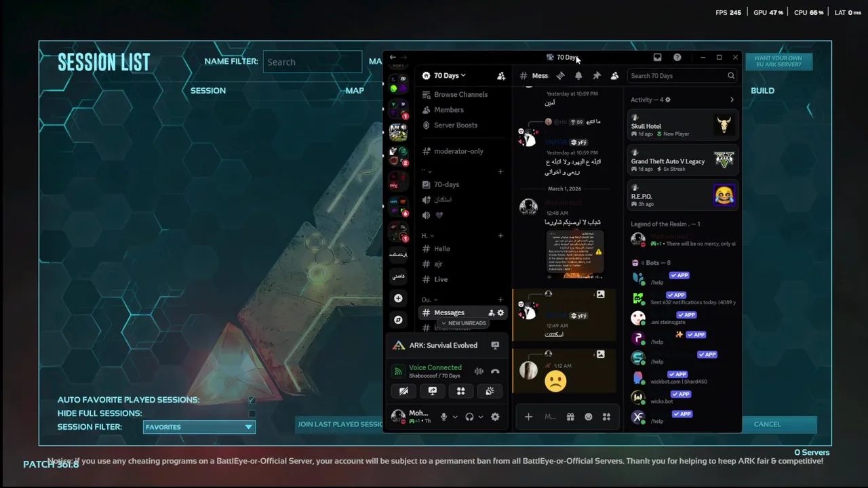Open microphone input options arrow

pyautogui.click(x=455, y=417)
